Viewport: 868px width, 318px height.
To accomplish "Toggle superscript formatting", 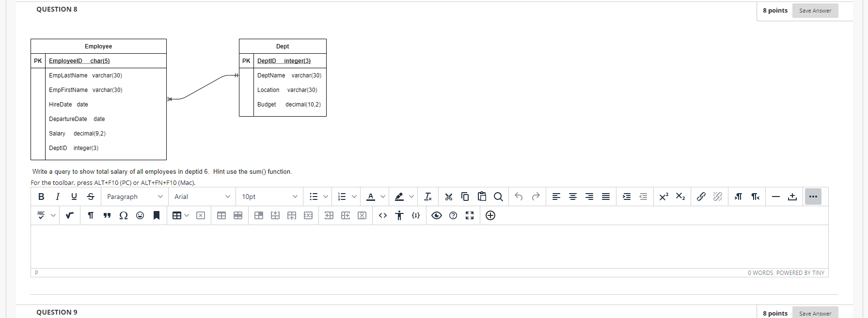I will tap(664, 197).
